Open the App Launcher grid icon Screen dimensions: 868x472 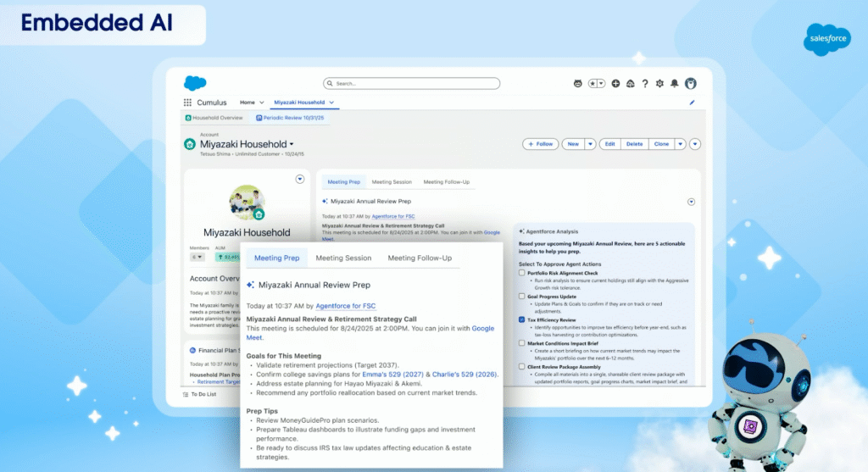(x=187, y=103)
